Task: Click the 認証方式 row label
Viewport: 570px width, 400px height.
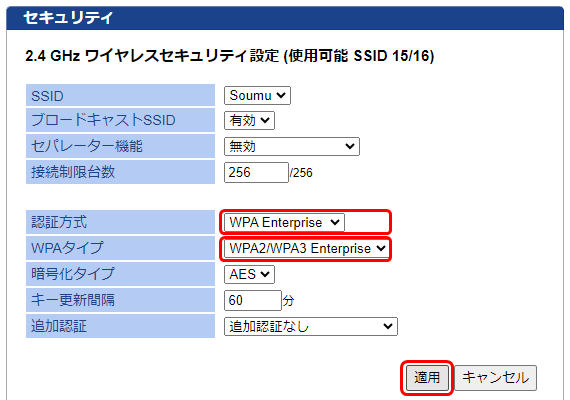Action: pos(120,222)
